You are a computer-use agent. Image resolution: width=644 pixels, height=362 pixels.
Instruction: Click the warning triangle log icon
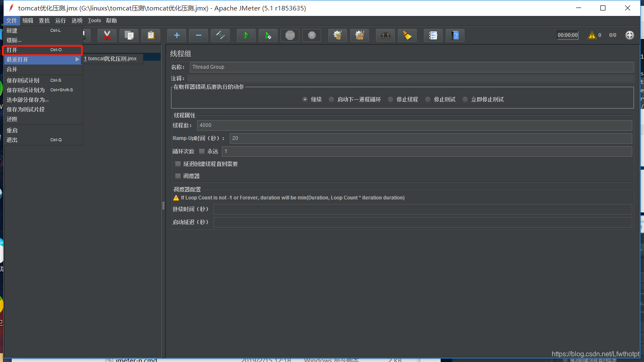coord(592,35)
